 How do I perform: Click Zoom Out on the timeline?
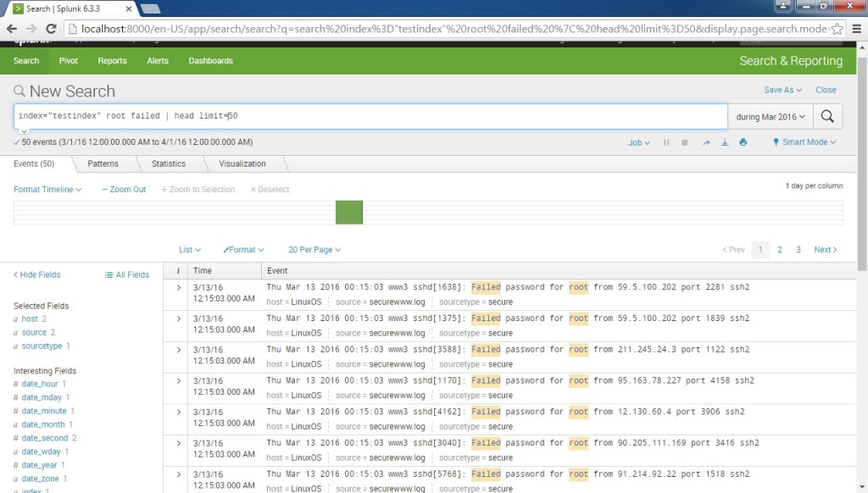pyautogui.click(x=124, y=189)
